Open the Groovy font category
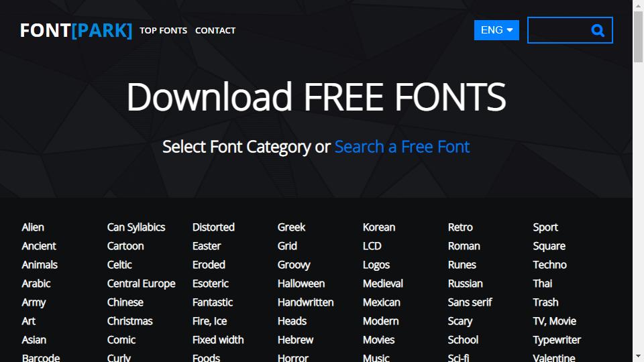Screen dimensions: 644x362 point(294,265)
